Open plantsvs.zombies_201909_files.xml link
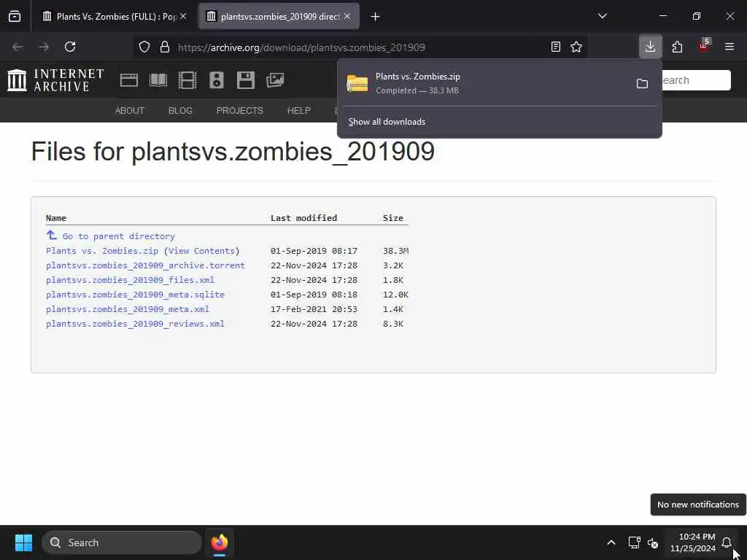The image size is (747, 560). (x=130, y=280)
